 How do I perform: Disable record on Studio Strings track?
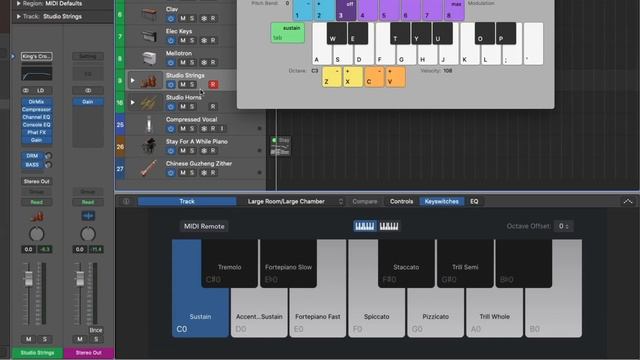tap(213, 84)
